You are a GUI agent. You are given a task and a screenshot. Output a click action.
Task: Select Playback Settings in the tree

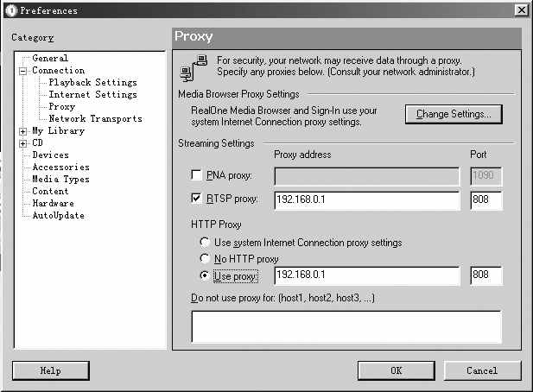[92, 83]
